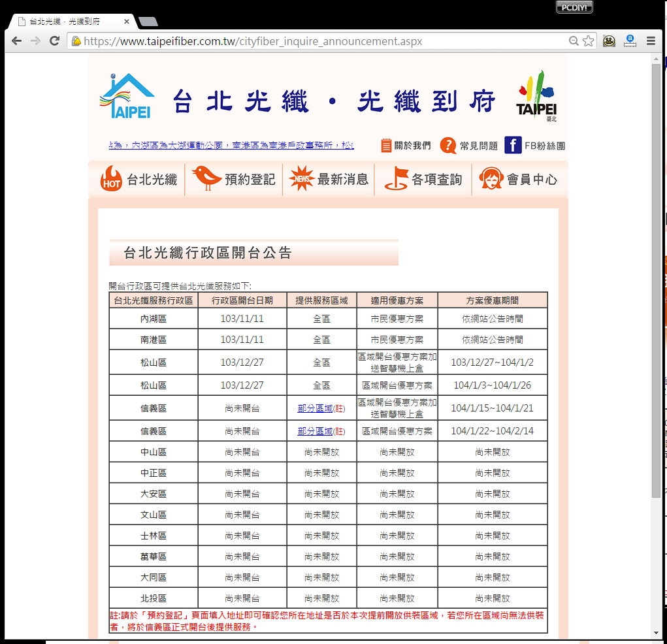The width and height of the screenshot is (667, 644).
Task: Open the 台北光纖 navigation menu
Action: coord(152,180)
